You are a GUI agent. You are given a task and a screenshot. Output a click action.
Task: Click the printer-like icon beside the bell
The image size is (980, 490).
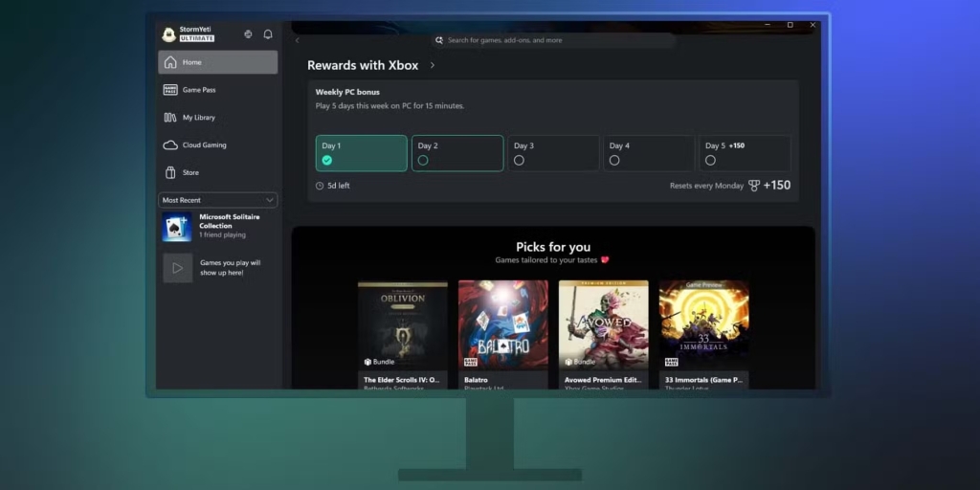tap(249, 34)
